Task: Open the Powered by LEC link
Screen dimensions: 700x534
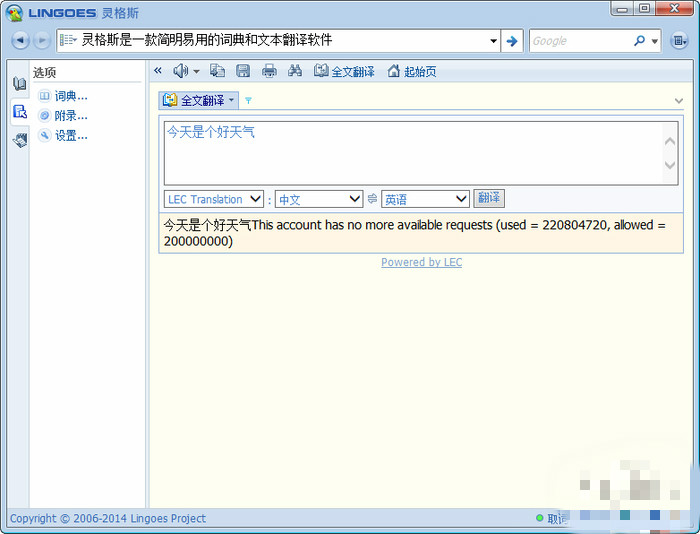Action: point(421,262)
